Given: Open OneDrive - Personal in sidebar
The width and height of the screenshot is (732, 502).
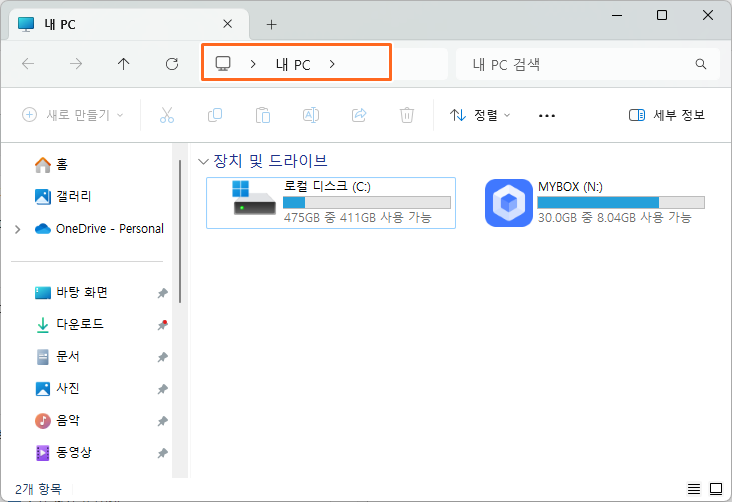Looking at the screenshot, I should 99,229.
